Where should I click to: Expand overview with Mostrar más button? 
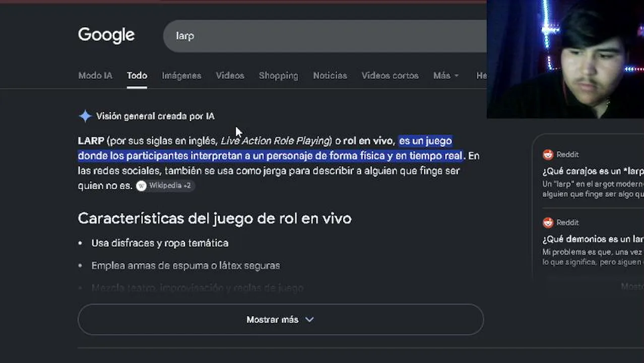(281, 320)
